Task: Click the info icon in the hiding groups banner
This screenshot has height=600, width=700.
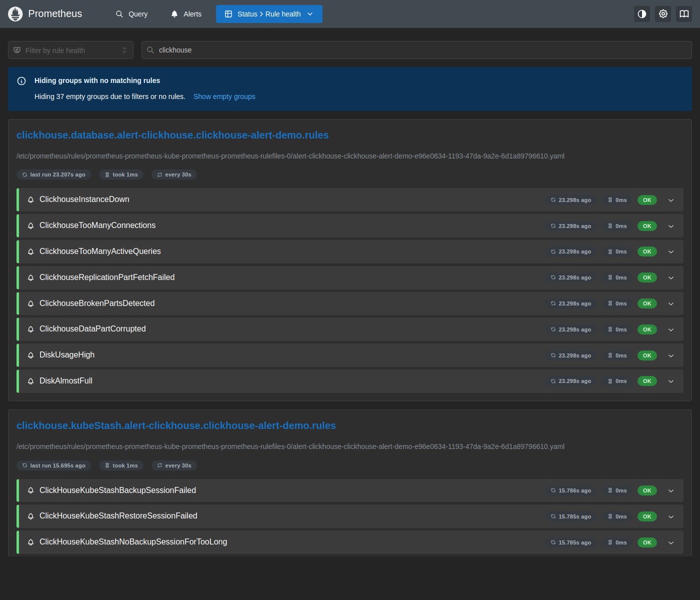Action: (x=21, y=81)
